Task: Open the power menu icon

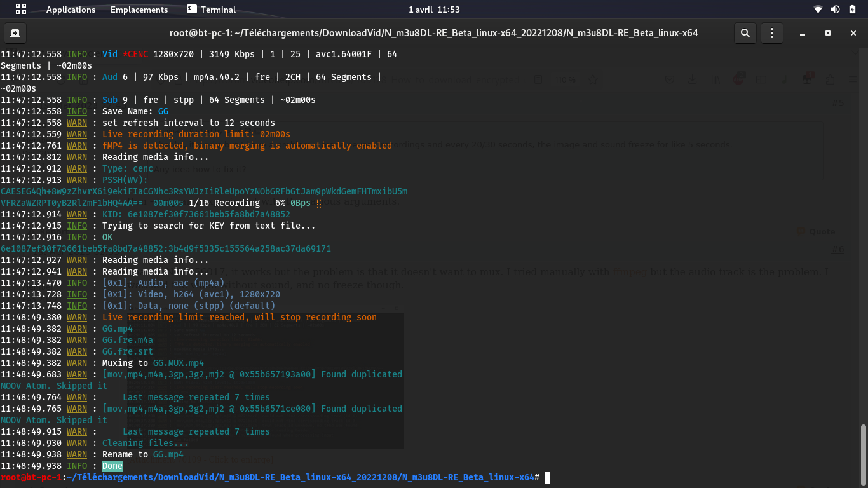Action: pos(852,10)
